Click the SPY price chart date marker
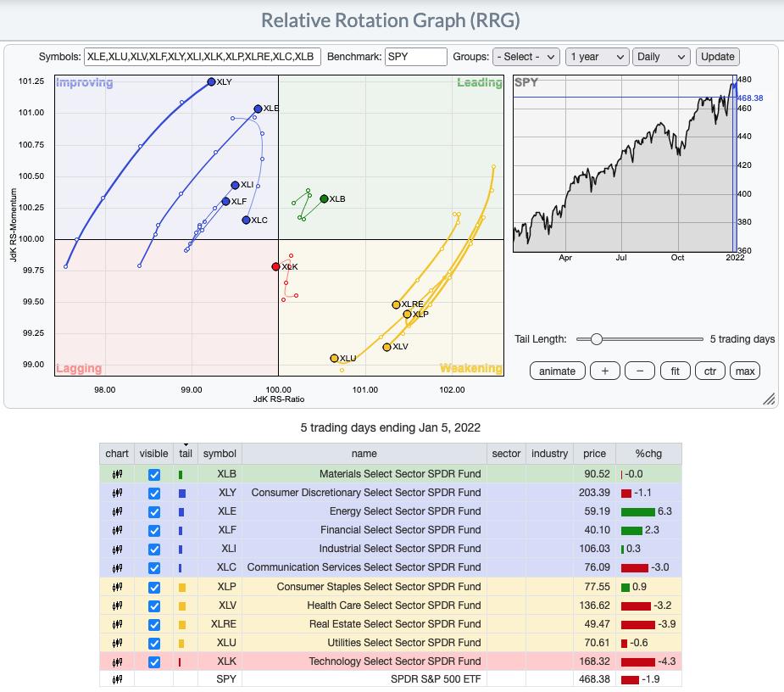The height and width of the screenshot is (692, 784). pyautogui.click(x=735, y=163)
